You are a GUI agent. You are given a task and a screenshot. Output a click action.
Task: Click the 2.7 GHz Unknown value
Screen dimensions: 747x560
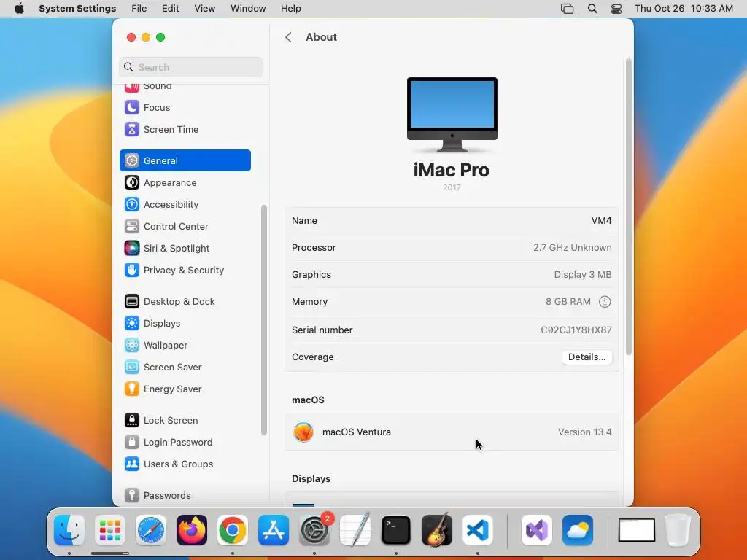click(x=572, y=248)
